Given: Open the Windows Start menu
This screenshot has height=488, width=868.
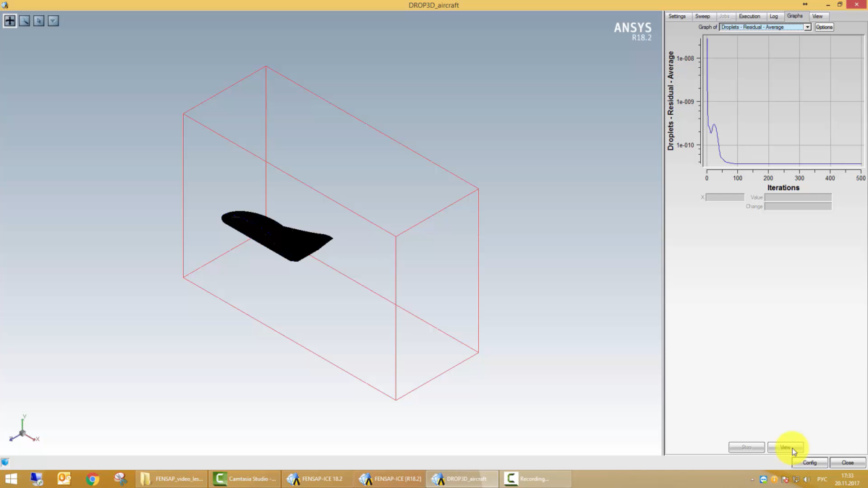Looking at the screenshot, I should (12, 479).
